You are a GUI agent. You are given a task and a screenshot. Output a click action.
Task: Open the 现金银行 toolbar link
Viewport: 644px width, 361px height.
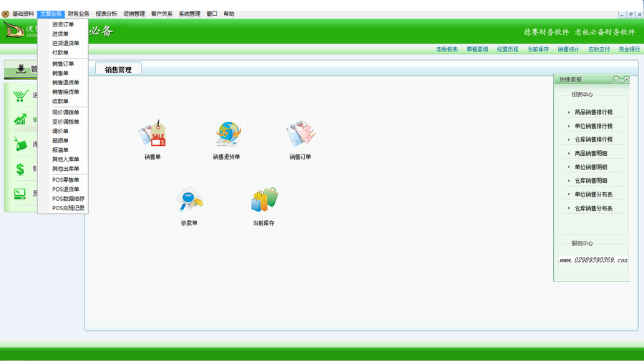(629, 49)
